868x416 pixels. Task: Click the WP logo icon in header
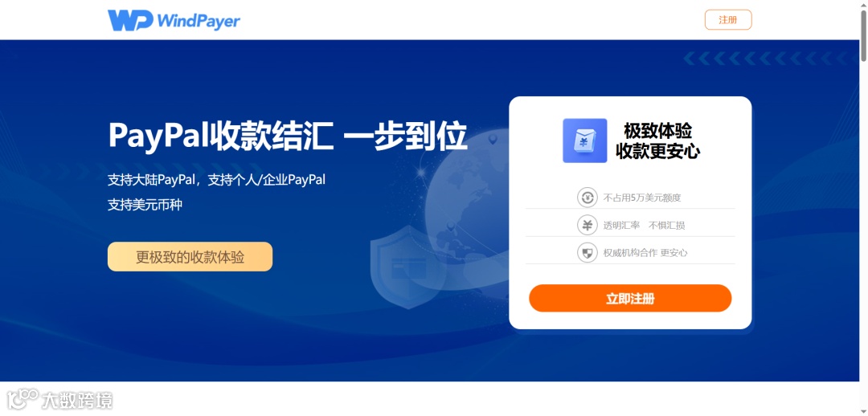pyautogui.click(x=130, y=20)
